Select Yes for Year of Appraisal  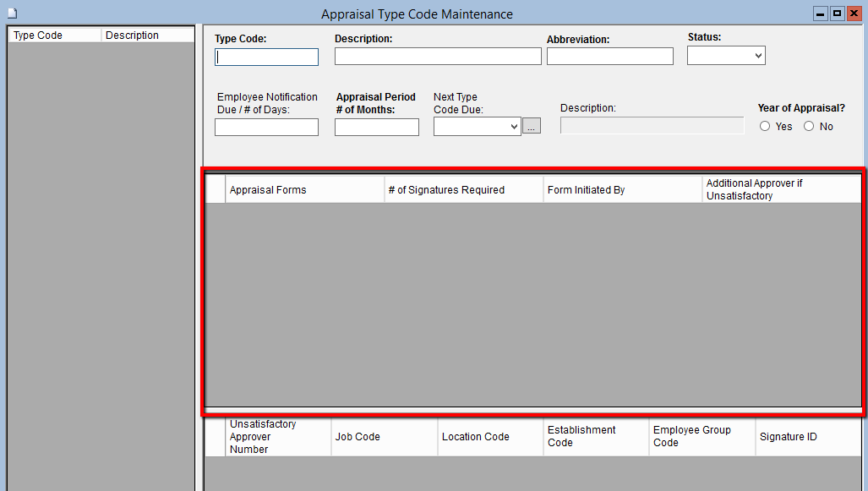coord(765,127)
